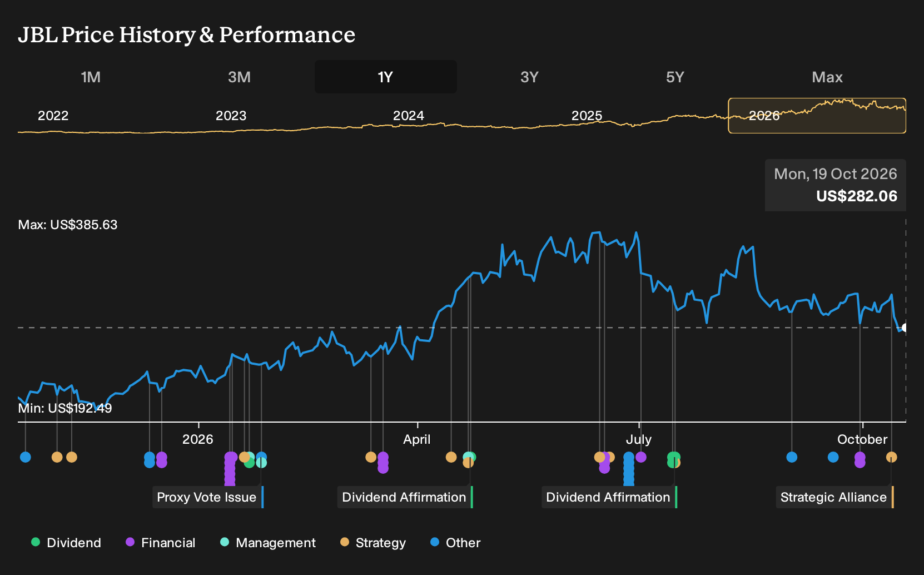Open the Dividend Affirmation label near April
The width and height of the screenshot is (924, 575).
point(405,497)
